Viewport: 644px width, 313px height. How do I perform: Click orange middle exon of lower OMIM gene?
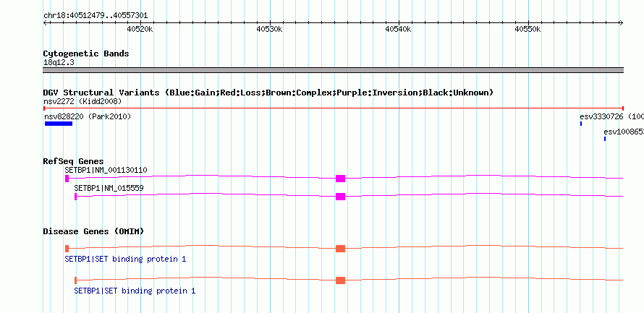341,280
